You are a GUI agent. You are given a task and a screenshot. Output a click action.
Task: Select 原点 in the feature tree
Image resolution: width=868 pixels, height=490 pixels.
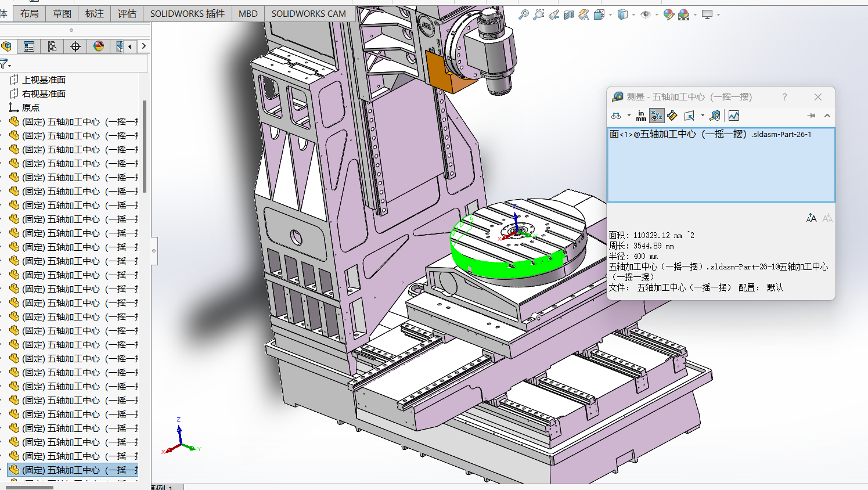coord(24,107)
